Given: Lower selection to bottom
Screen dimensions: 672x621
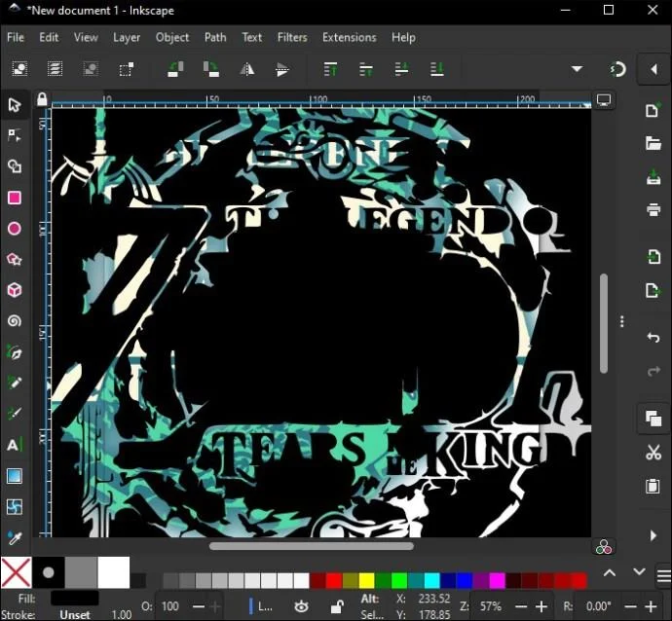Looking at the screenshot, I should 436,69.
